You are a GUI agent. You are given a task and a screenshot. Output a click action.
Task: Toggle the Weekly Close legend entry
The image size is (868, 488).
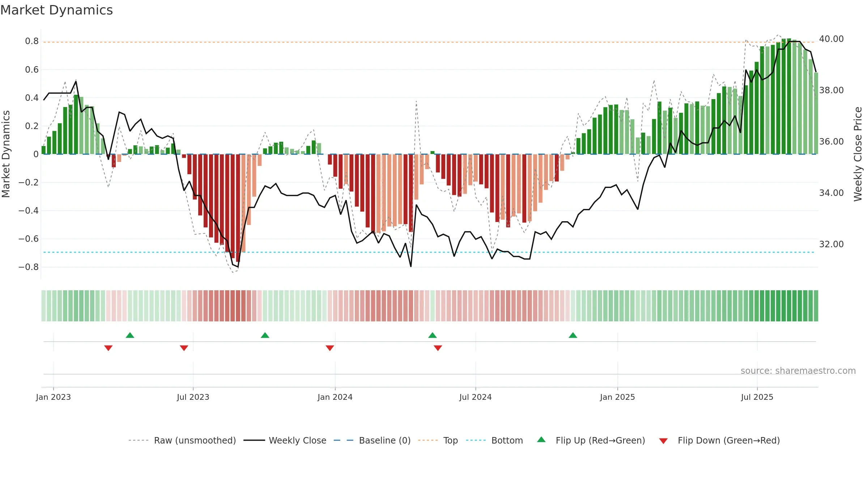pyautogui.click(x=285, y=440)
